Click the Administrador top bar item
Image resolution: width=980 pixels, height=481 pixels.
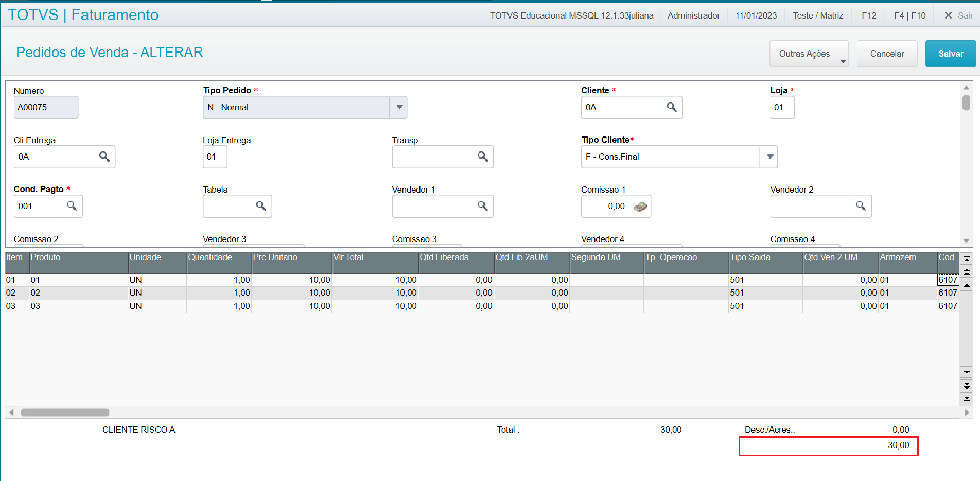(693, 15)
